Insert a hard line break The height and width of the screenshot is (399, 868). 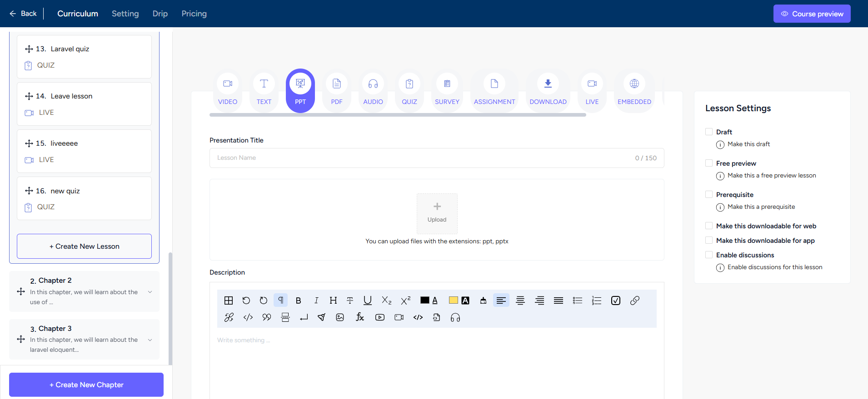[304, 317]
